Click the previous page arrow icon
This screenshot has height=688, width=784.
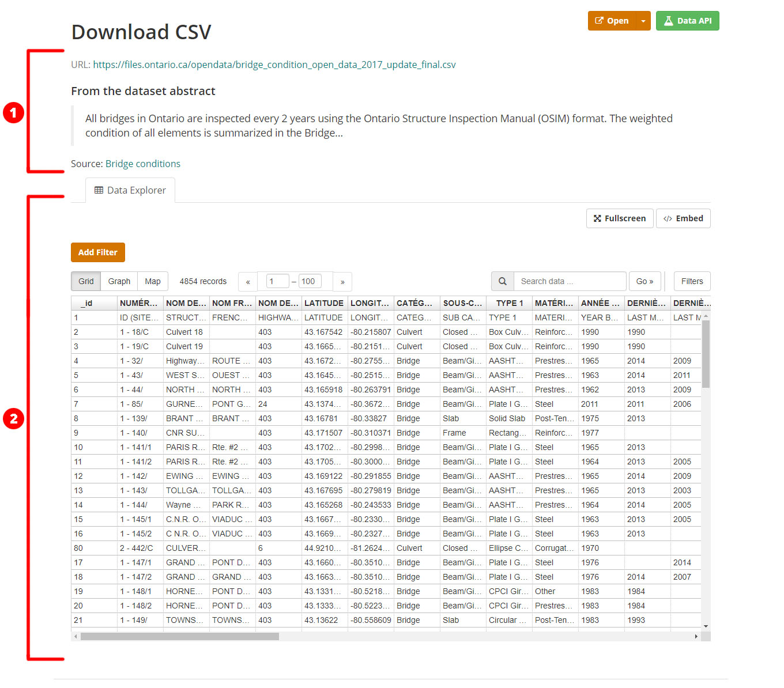click(x=248, y=281)
